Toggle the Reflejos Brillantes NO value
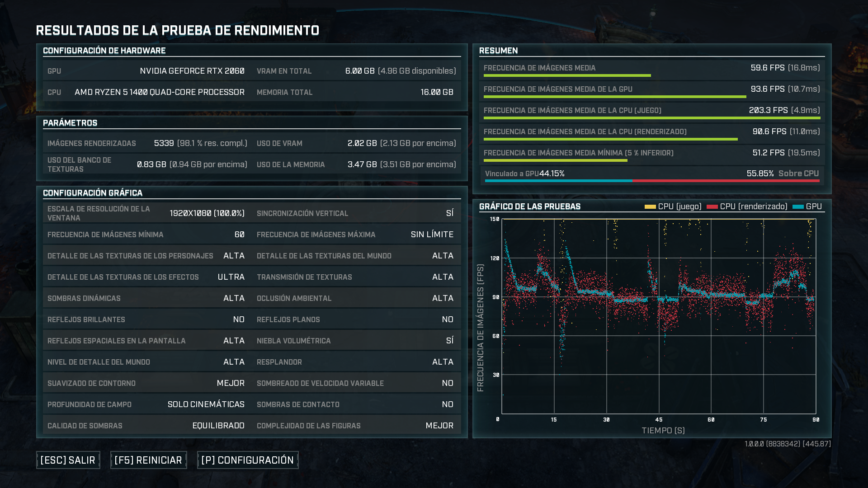This screenshot has height=488, width=868. pos(239,319)
